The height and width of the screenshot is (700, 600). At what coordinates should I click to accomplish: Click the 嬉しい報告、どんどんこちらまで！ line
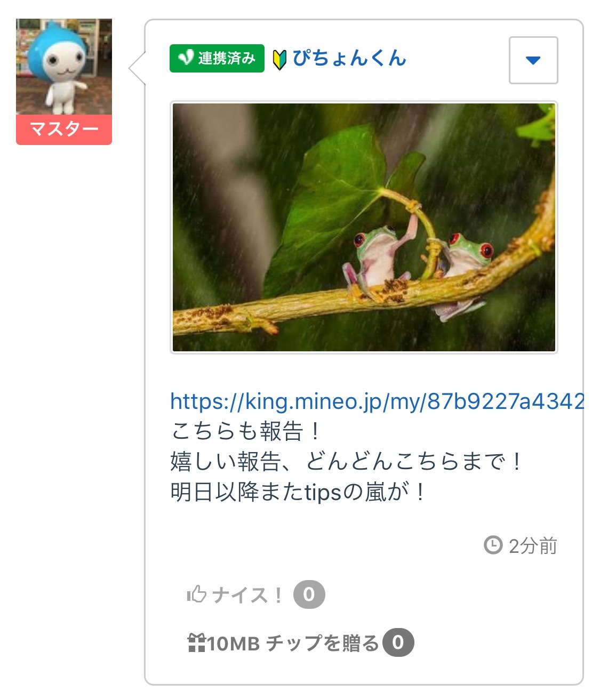point(346,461)
